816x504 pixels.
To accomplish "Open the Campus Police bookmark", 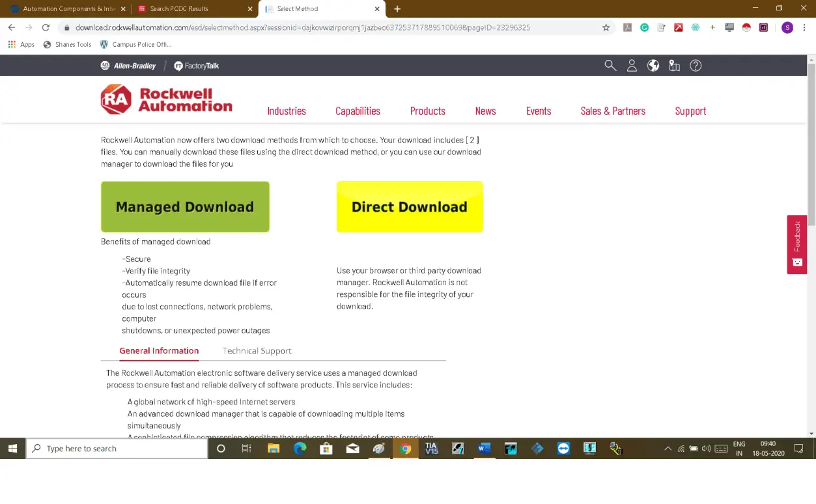I will (x=135, y=44).
